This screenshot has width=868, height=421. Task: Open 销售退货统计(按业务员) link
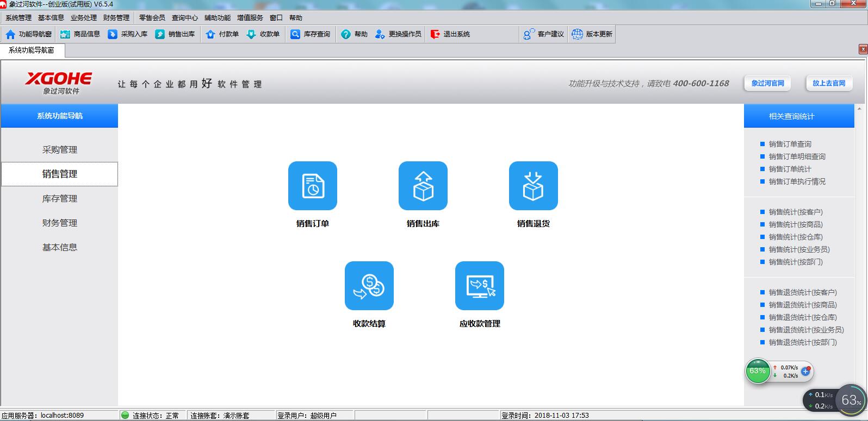click(x=806, y=330)
